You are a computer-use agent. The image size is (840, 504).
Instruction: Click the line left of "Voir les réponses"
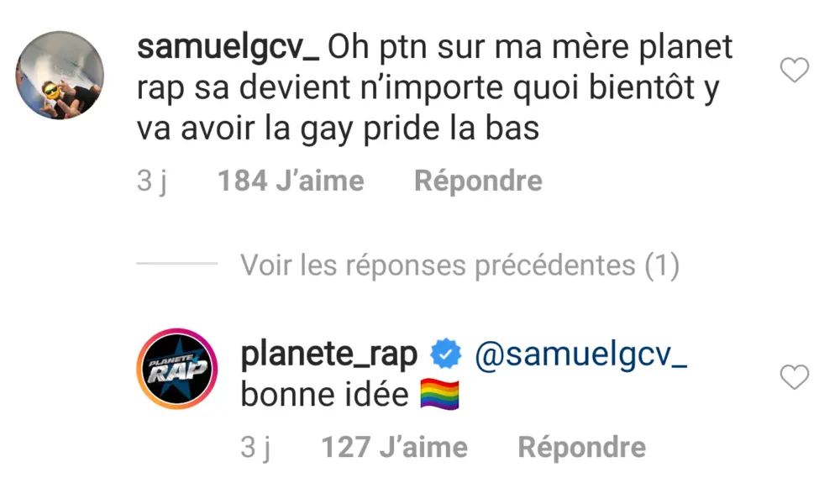pyautogui.click(x=176, y=265)
